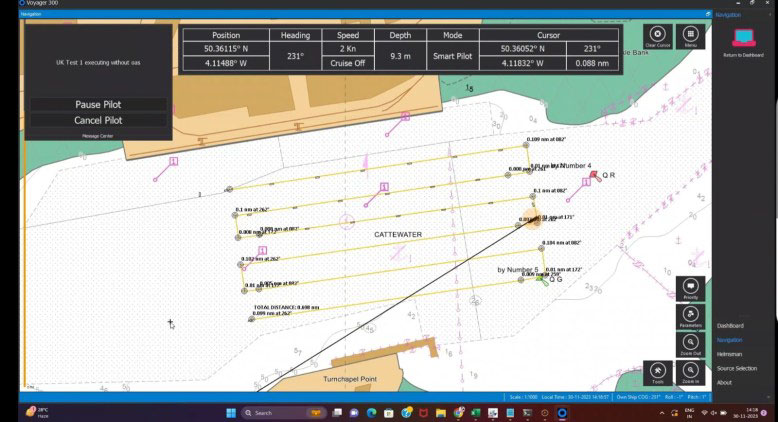Click the Scale value in status bar
778x422 pixels.
click(523, 397)
